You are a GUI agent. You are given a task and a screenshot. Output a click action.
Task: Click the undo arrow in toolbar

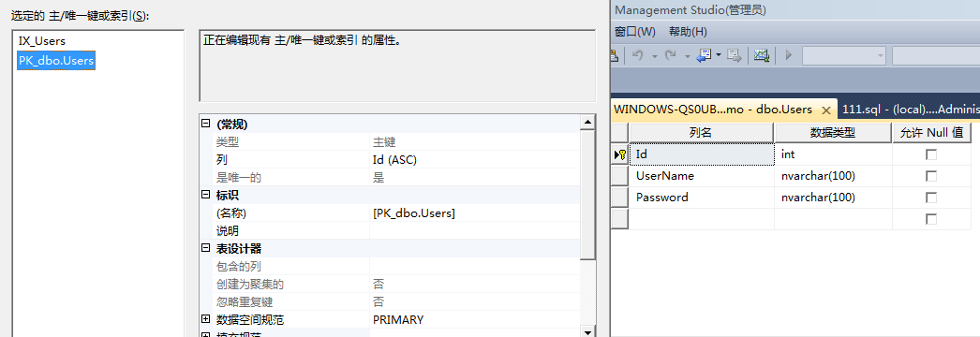637,55
